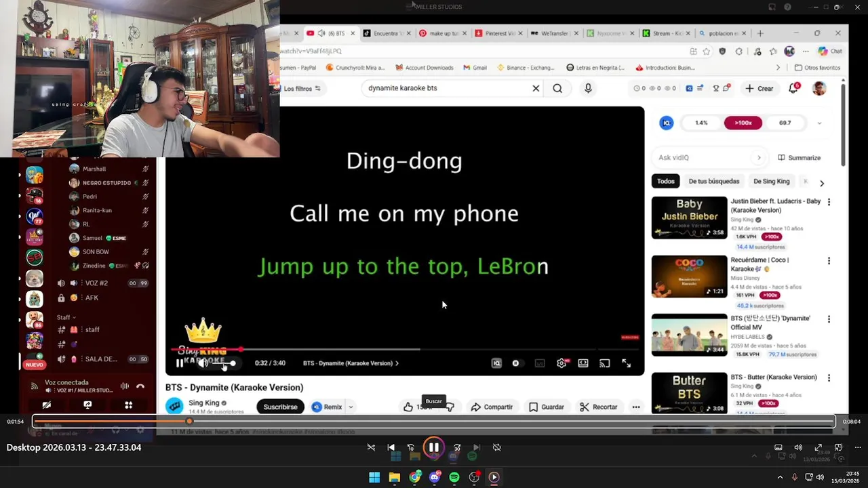Open Recuérdame Coco karaoke thumbnail
The width and height of the screenshot is (868, 488).
point(689,277)
